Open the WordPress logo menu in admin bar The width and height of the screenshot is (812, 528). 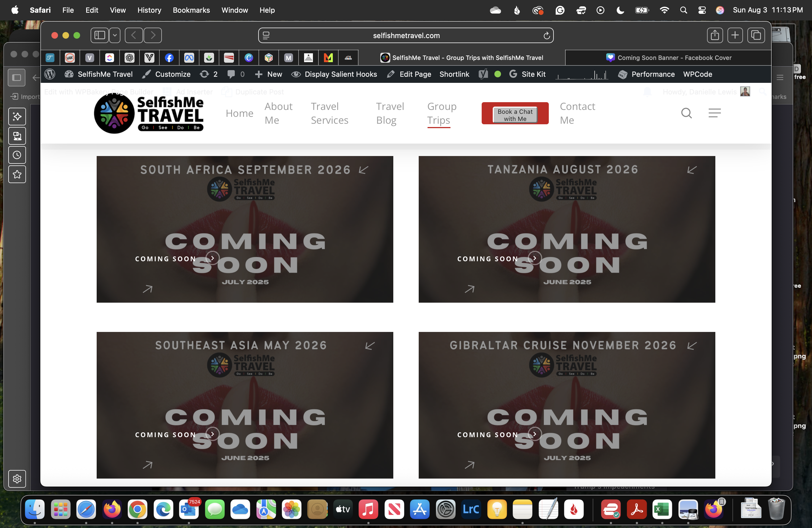(50, 74)
